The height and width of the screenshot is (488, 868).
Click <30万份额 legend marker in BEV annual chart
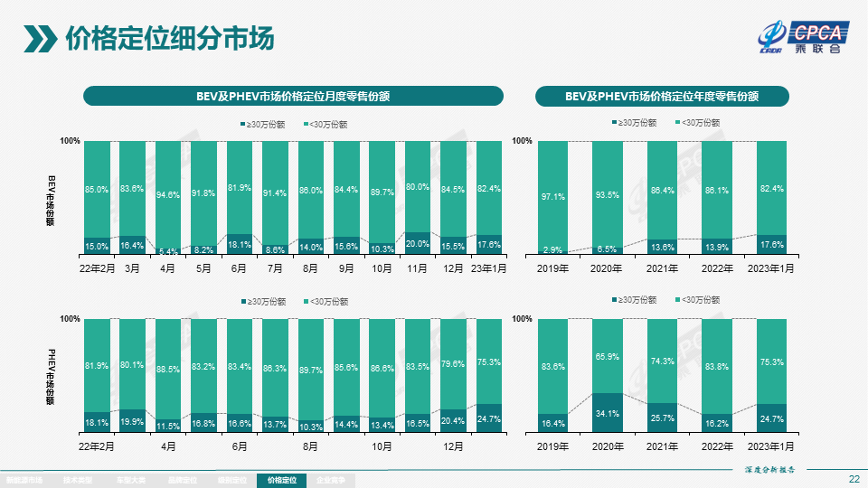pyautogui.click(x=677, y=123)
